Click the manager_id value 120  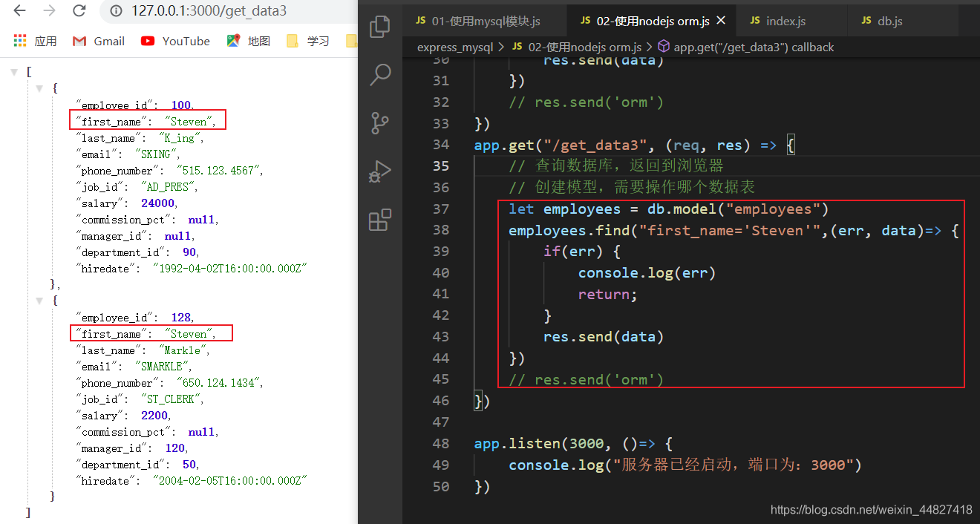[x=174, y=448]
